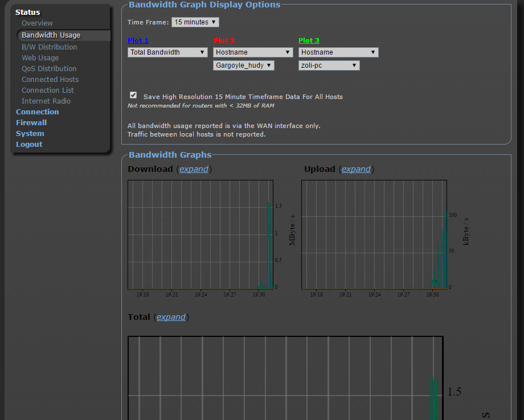
Task: Expand the Firewall menu section
Action: tap(31, 122)
